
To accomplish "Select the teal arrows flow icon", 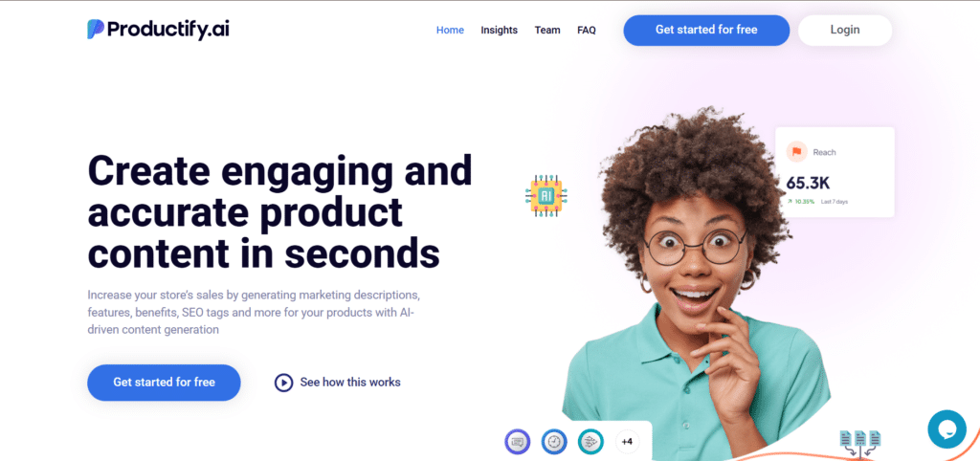I will tap(590, 442).
